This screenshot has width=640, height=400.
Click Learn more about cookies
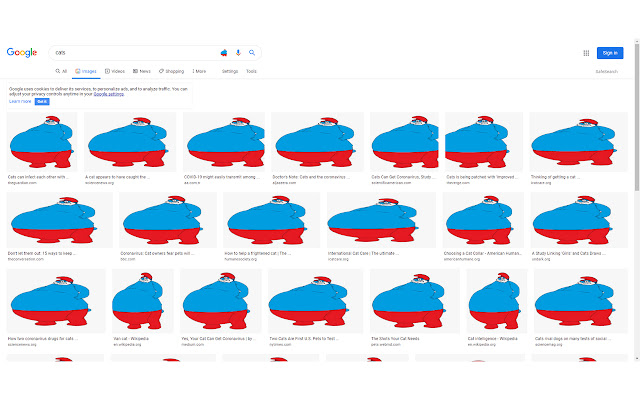(x=20, y=101)
